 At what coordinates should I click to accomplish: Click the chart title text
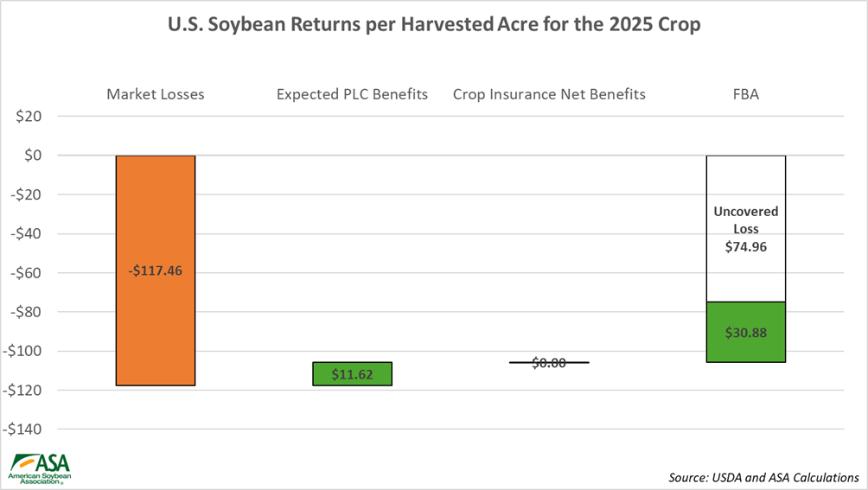click(433, 25)
